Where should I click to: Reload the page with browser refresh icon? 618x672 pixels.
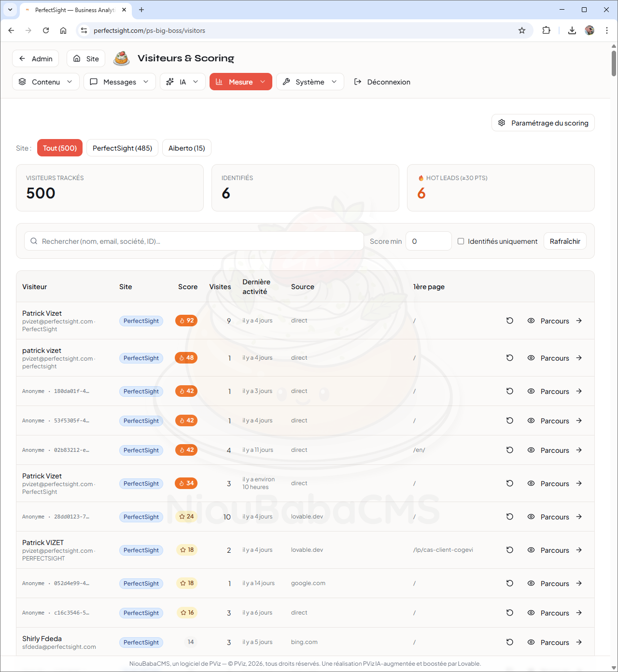pos(46,30)
